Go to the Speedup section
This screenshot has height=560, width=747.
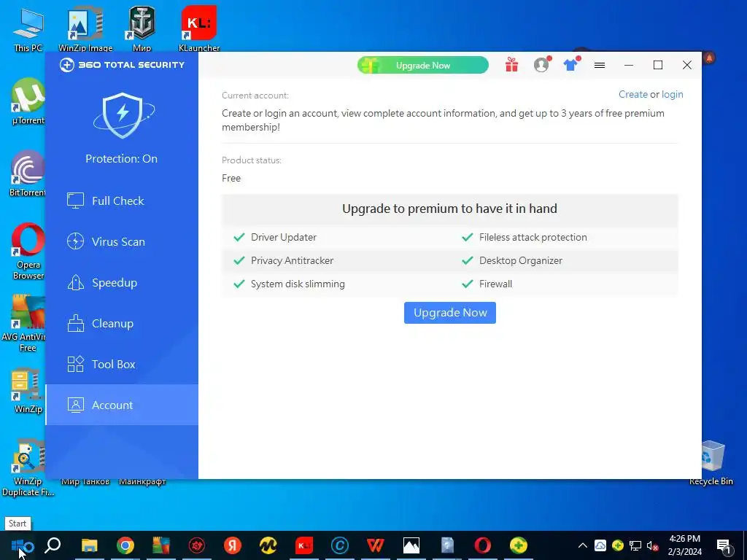pos(122,283)
